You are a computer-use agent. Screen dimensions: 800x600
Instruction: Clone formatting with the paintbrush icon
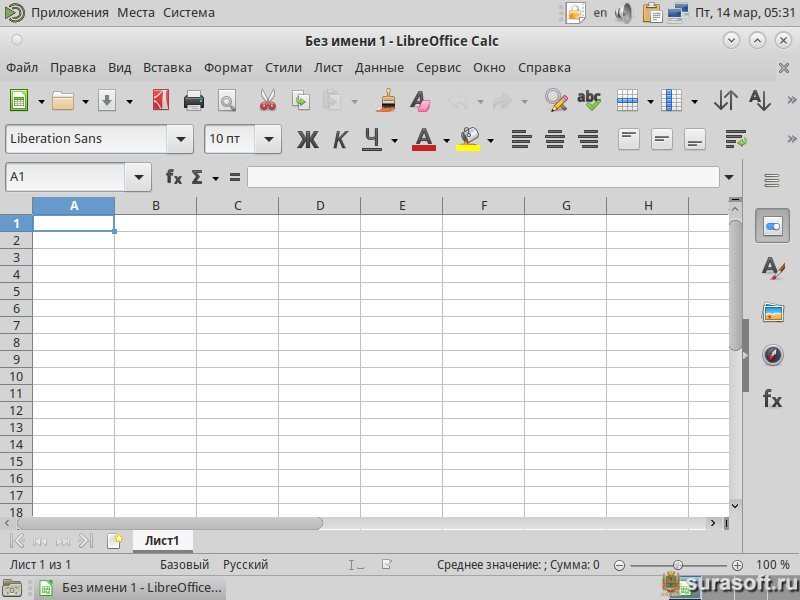click(x=387, y=101)
